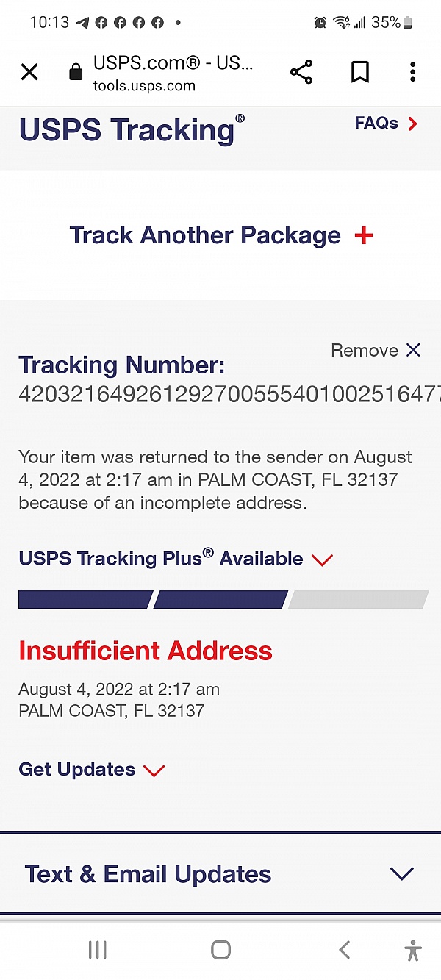This screenshot has height=980, width=441.
Task: Tap the share icon
Action: pos(301,72)
